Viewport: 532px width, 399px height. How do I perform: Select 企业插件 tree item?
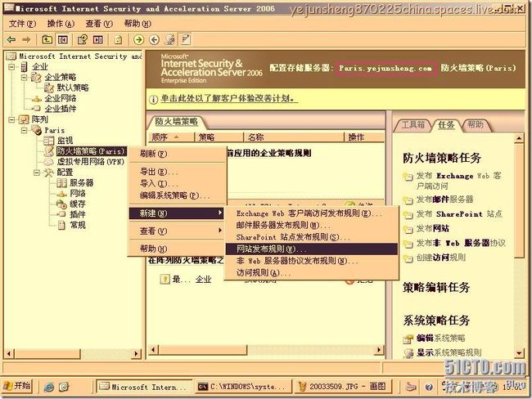[61, 109]
